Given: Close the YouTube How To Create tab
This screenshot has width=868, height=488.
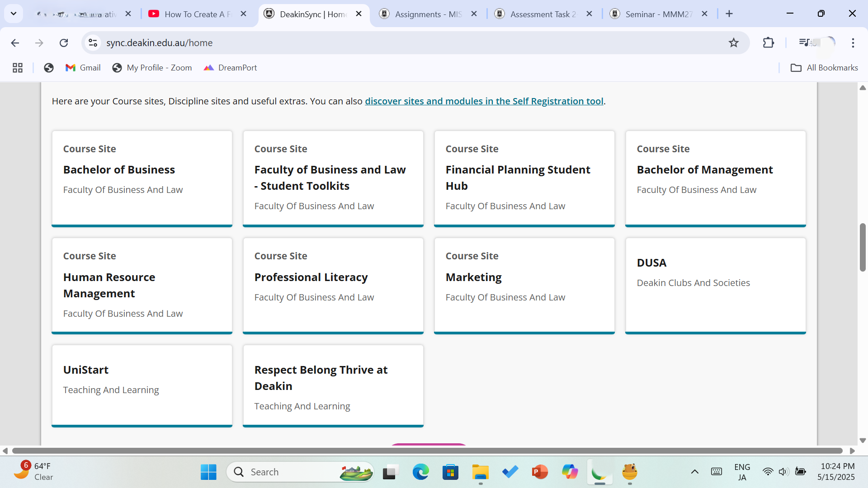Looking at the screenshot, I should click(243, 14).
